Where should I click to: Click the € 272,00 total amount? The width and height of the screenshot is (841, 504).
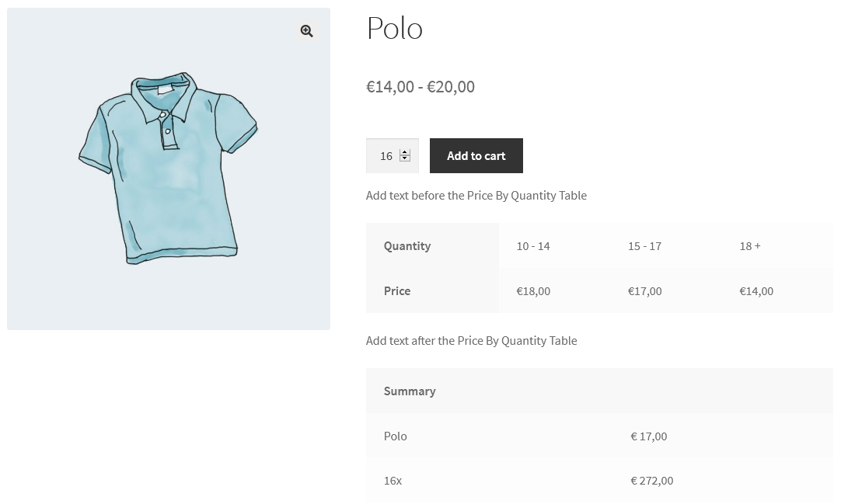pyautogui.click(x=652, y=481)
